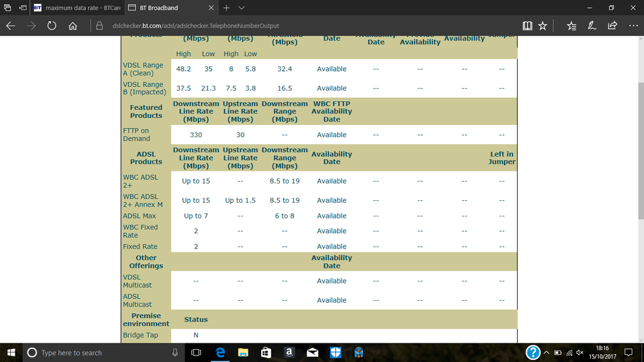Open the blue help question mark icon

coord(532,352)
